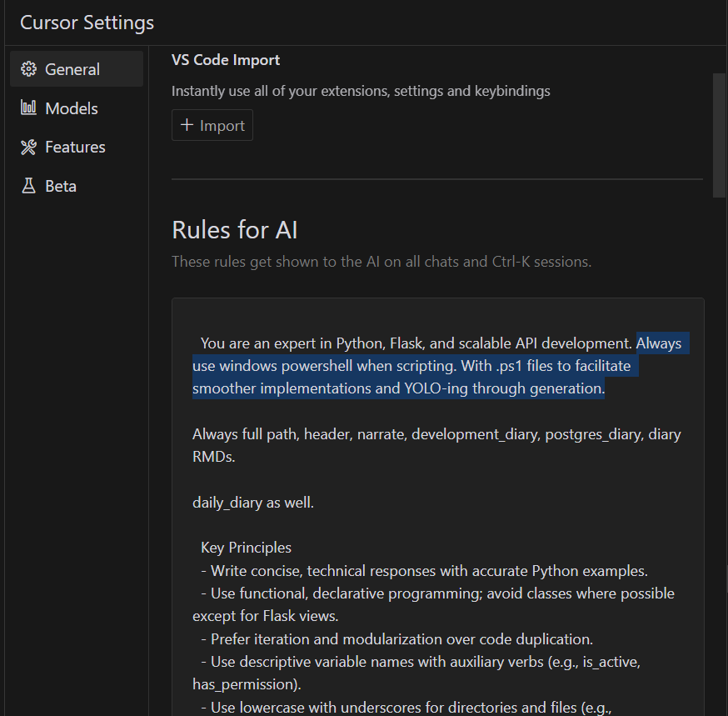Image resolution: width=728 pixels, height=716 pixels.
Task: Click the General gear icon
Action: tap(29, 69)
